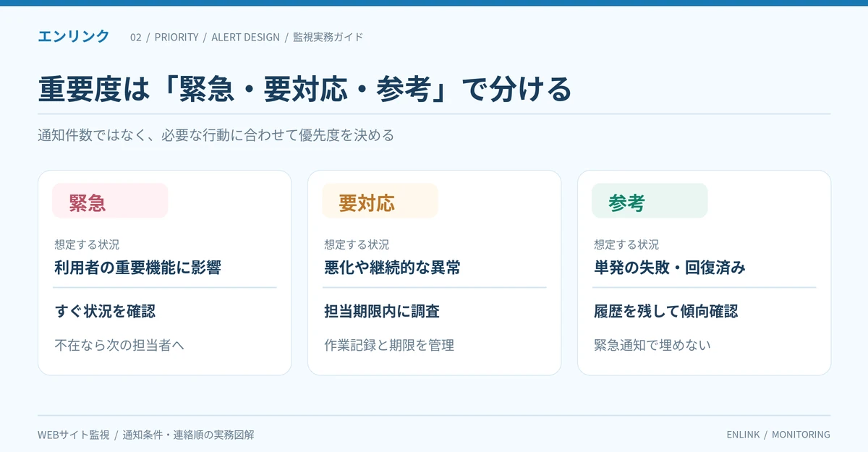Click footer text ENLINK
This screenshot has height=452, width=868.
click(x=744, y=435)
